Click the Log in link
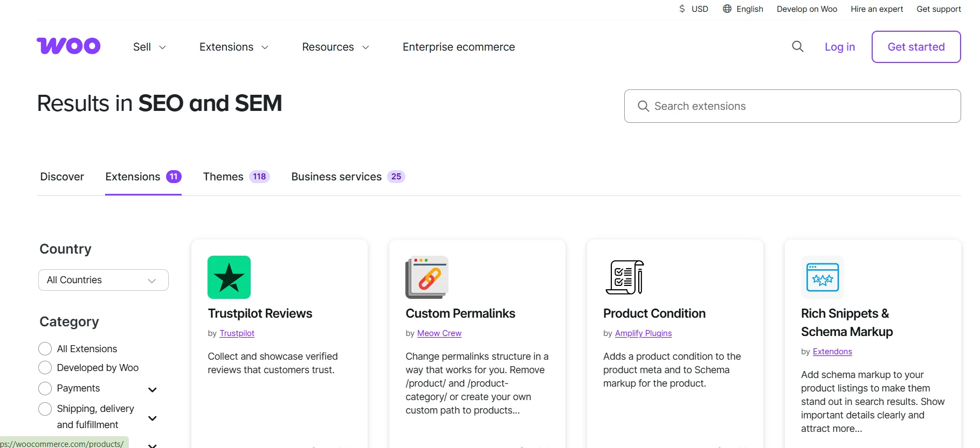 840,47
